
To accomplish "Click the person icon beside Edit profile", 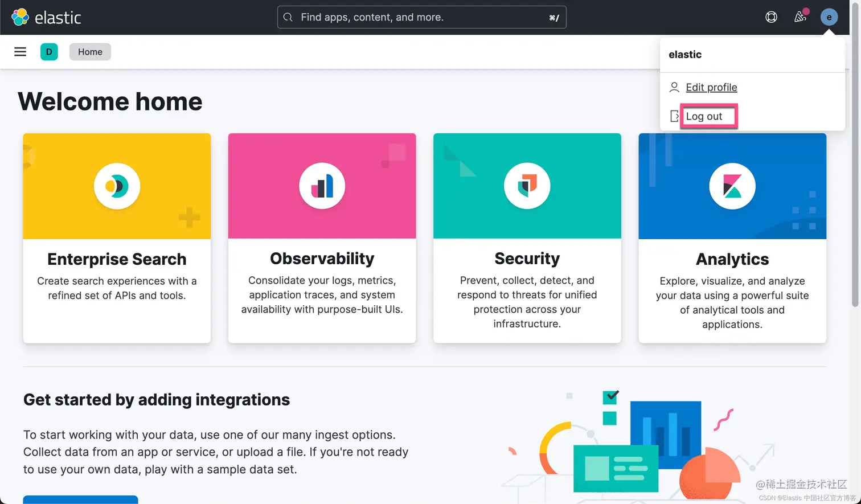I will tap(674, 87).
